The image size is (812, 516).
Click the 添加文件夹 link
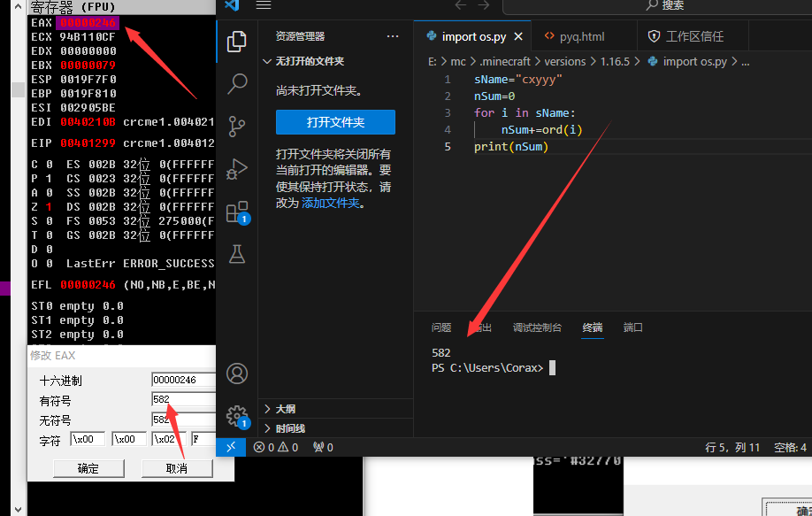(x=331, y=203)
